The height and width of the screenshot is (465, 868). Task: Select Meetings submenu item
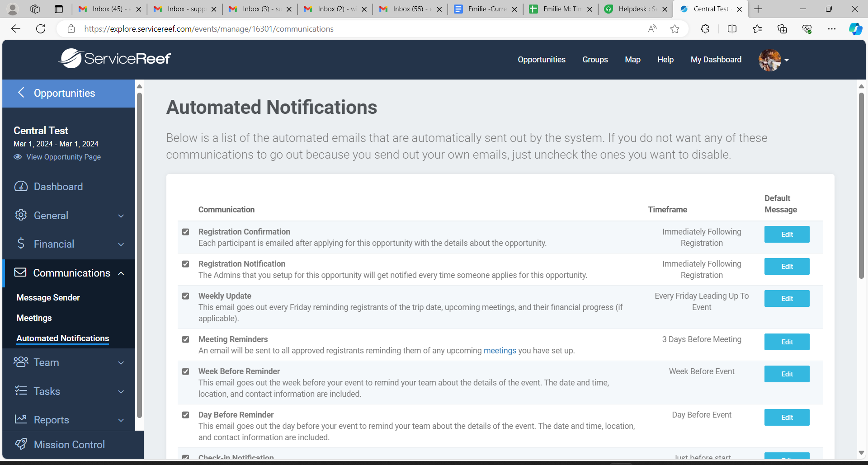coord(34,318)
